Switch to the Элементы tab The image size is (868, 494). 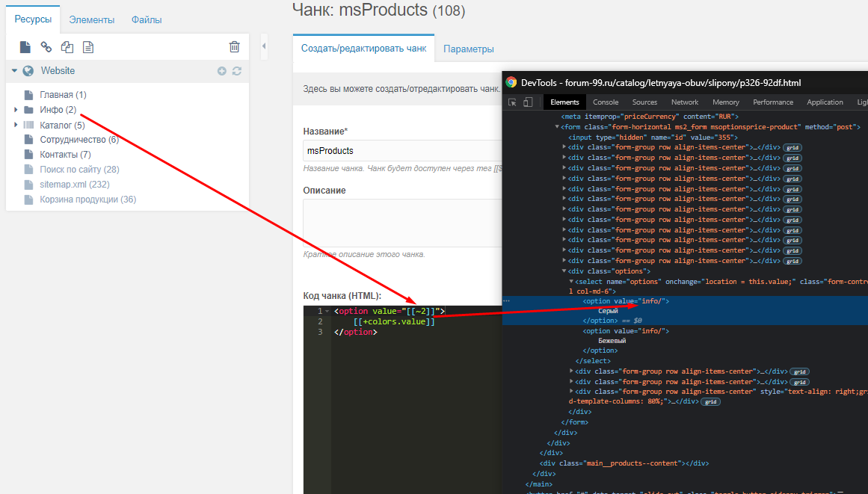92,20
